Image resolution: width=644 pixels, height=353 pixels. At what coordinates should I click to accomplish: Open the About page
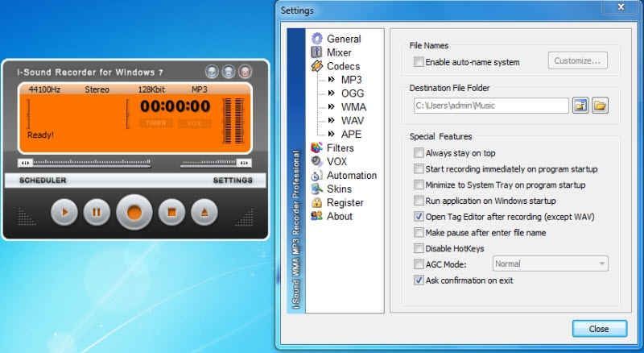click(340, 216)
